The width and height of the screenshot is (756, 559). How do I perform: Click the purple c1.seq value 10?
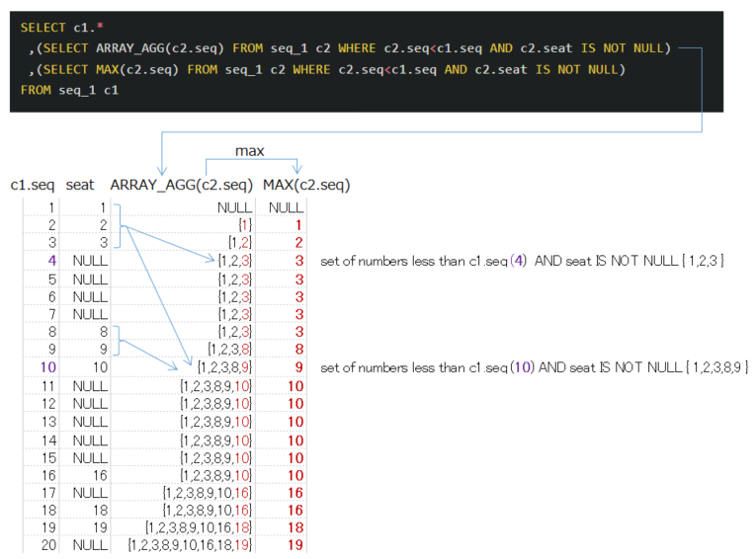point(48,367)
